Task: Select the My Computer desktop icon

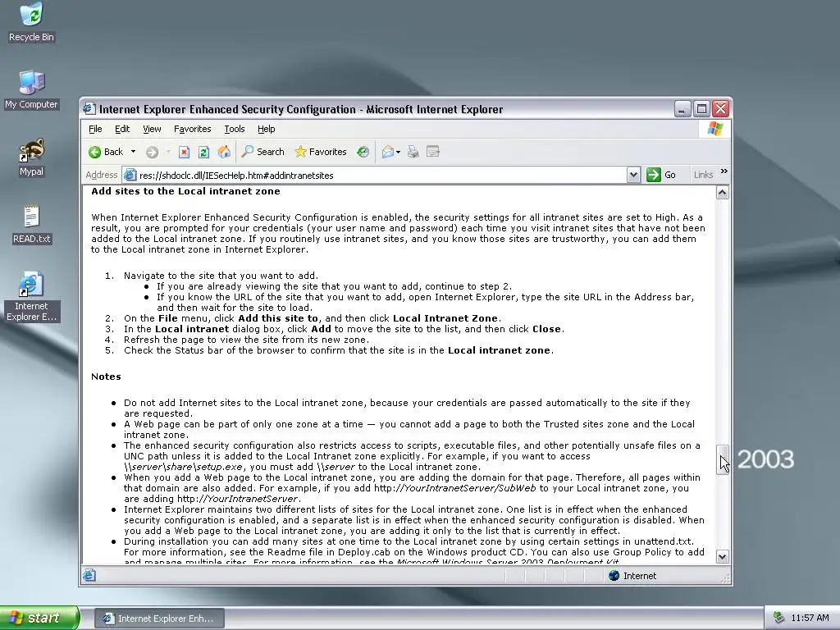Action: [x=32, y=89]
